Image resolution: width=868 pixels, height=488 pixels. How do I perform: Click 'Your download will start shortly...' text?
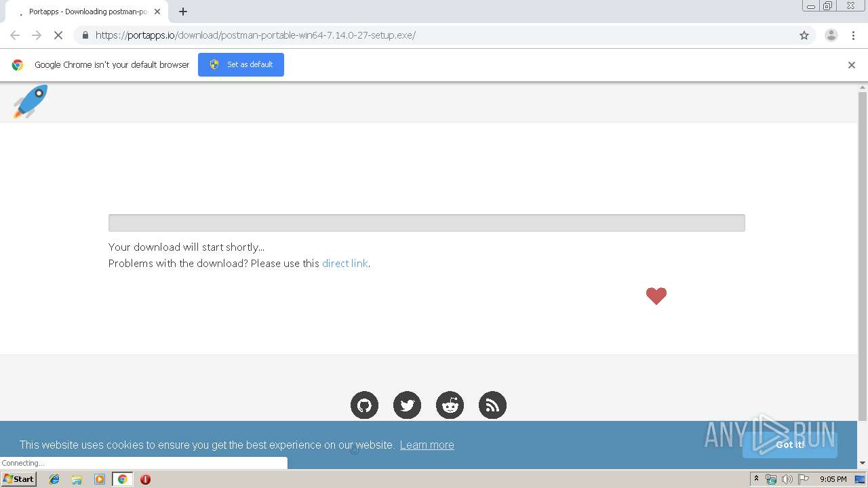coord(186,247)
